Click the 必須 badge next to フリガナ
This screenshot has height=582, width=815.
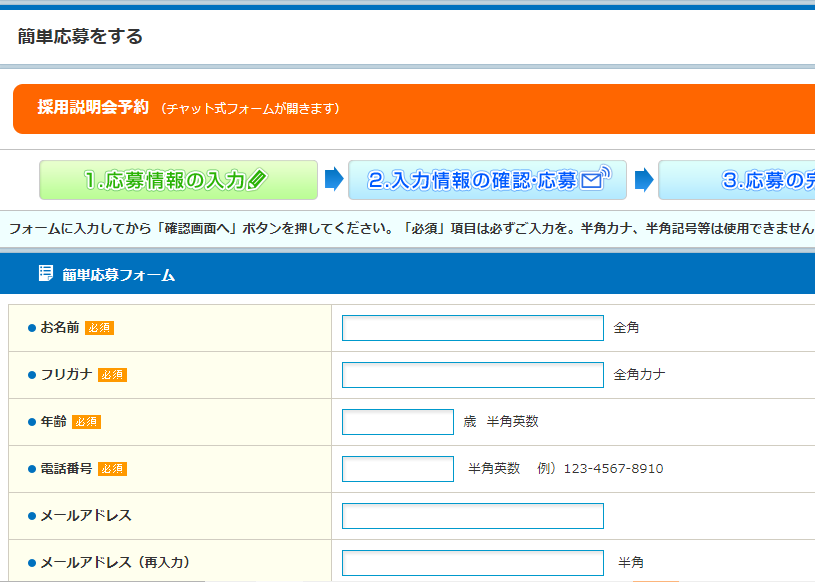(112, 375)
